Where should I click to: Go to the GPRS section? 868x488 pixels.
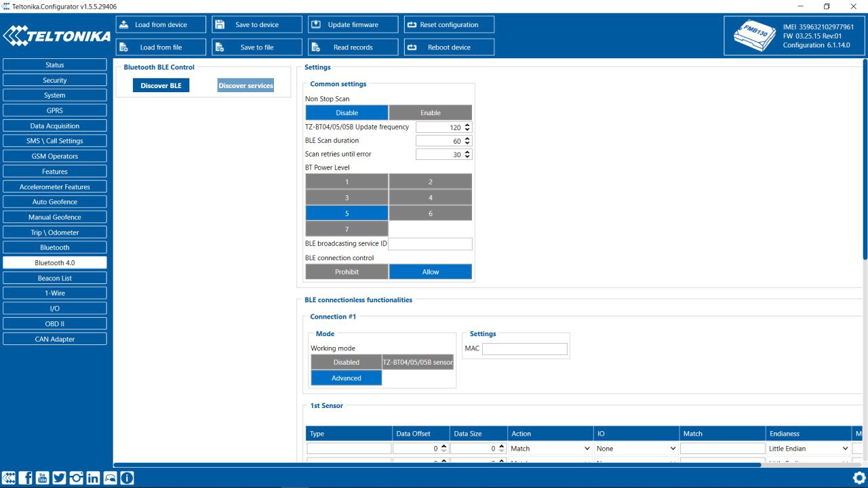tap(55, 110)
